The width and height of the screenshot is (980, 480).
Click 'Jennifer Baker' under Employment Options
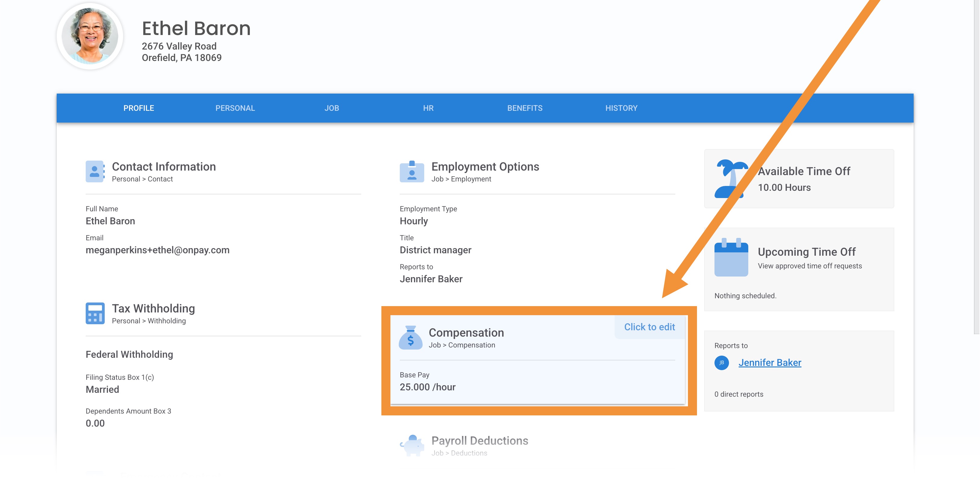tap(431, 279)
